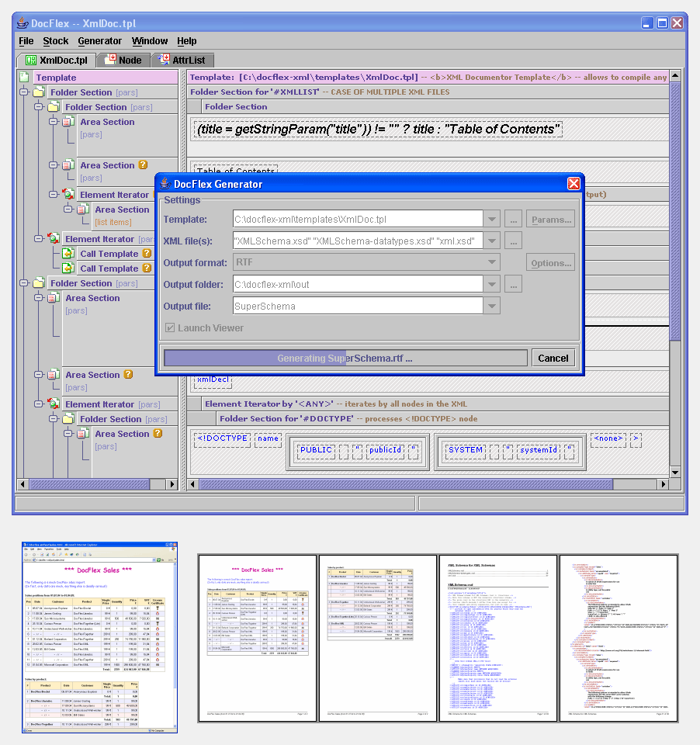The height and width of the screenshot is (745, 700).
Task: Select the Template root tree row
Action: tap(106, 78)
